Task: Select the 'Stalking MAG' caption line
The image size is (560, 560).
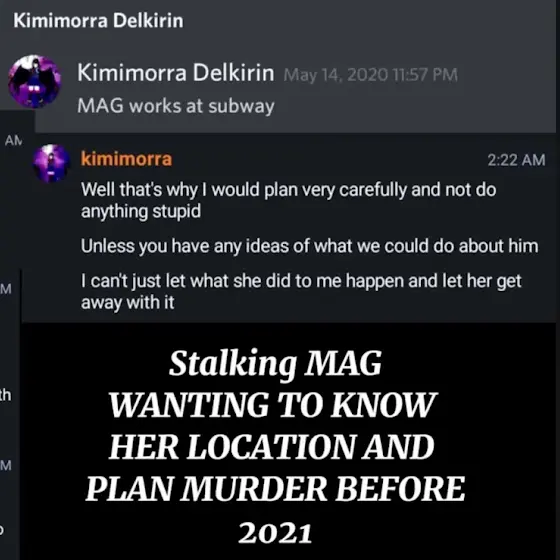Action: (x=275, y=363)
